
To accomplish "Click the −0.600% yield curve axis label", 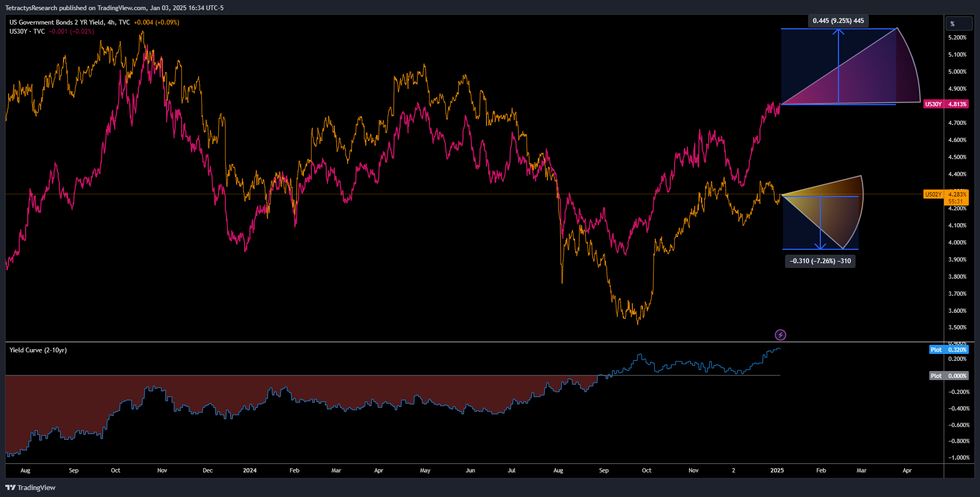I will 959,425.
